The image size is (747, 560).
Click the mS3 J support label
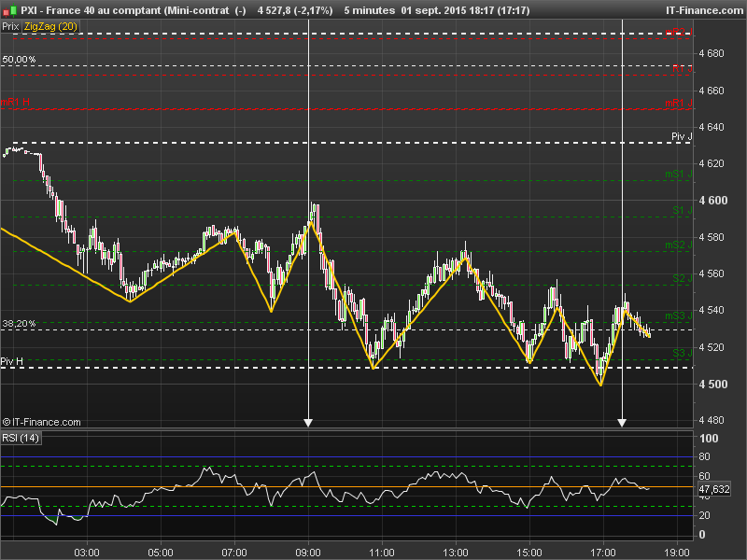[679, 315]
